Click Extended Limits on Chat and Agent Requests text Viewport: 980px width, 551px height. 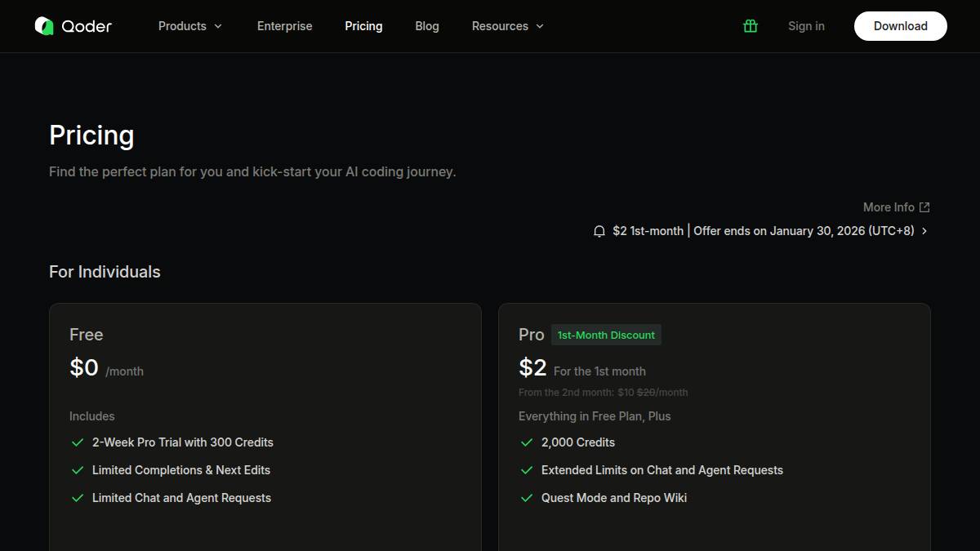pos(662,470)
